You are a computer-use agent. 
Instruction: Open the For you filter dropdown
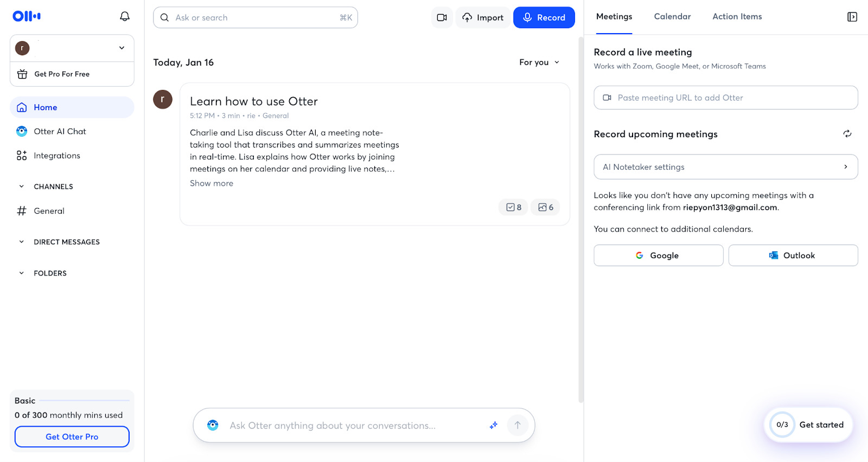click(x=539, y=62)
